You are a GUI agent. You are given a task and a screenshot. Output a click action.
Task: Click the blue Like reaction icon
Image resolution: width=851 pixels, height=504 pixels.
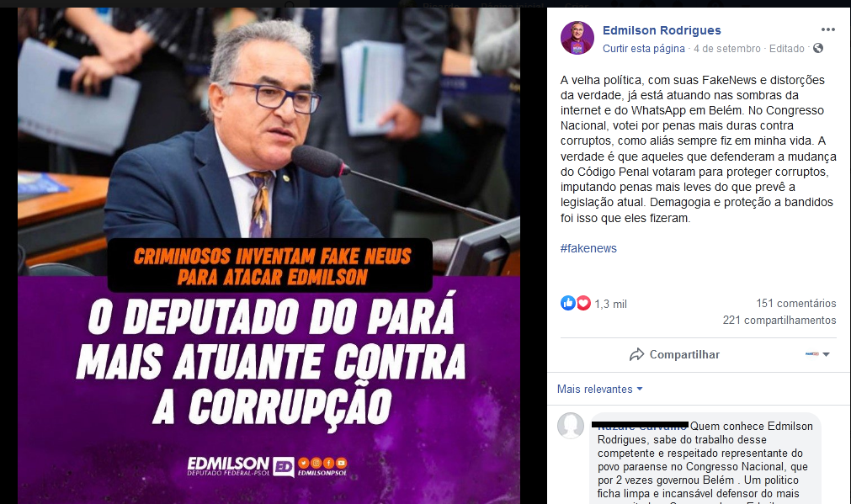tap(567, 303)
